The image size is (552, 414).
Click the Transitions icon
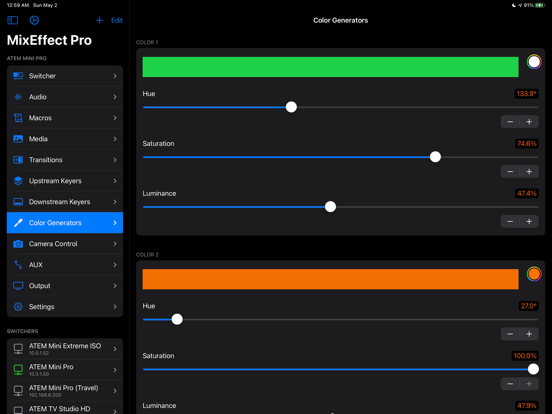pos(18,160)
